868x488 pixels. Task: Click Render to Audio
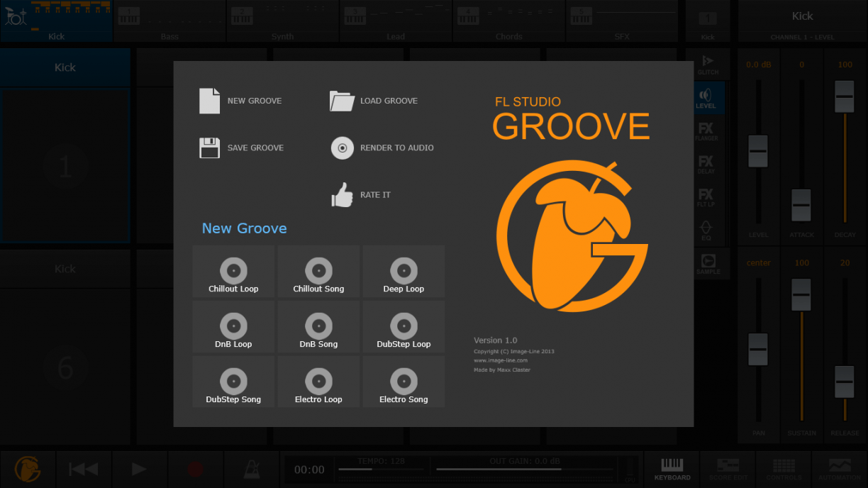tap(382, 148)
